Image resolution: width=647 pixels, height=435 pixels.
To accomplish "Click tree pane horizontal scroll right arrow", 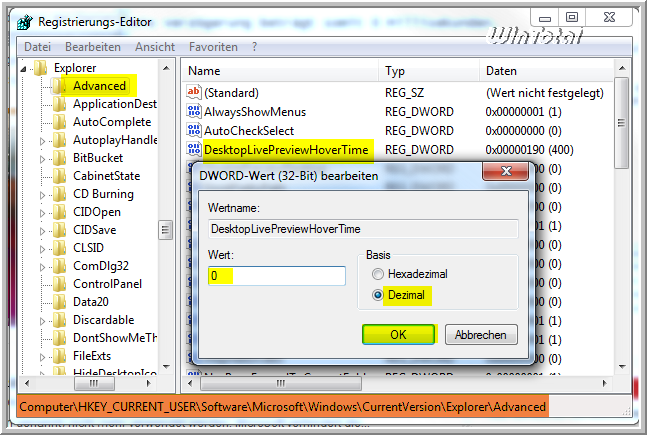I will [149, 383].
